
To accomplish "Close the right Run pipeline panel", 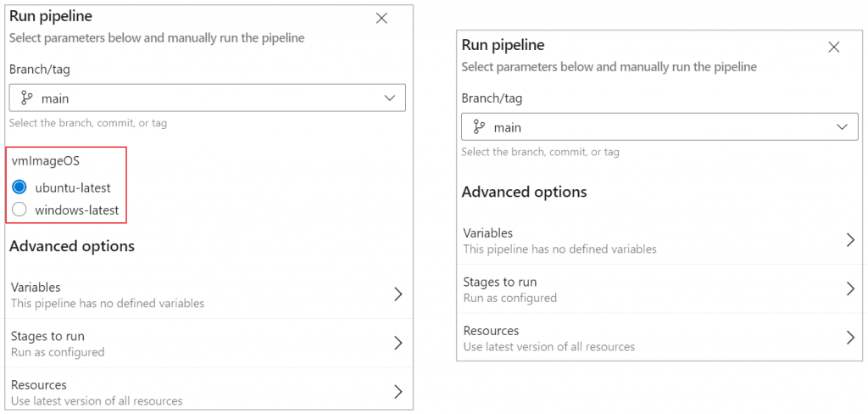I will pyautogui.click(x=834, y=48).
